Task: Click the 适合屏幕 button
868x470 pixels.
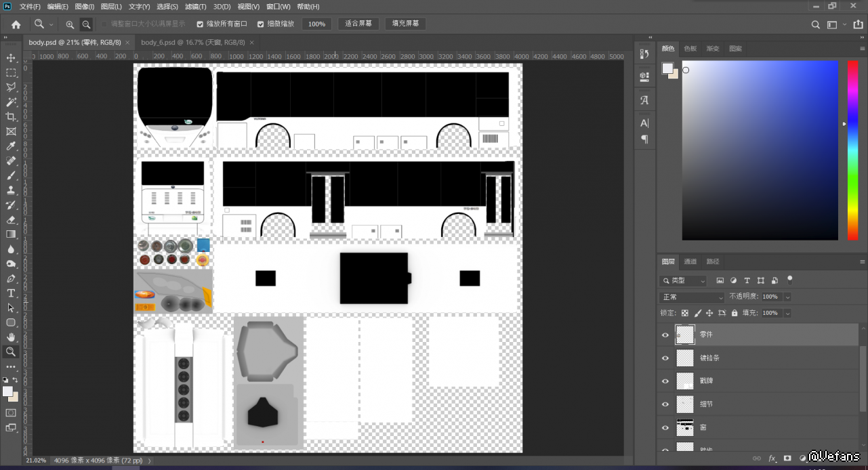Action: tap(358, 24)
